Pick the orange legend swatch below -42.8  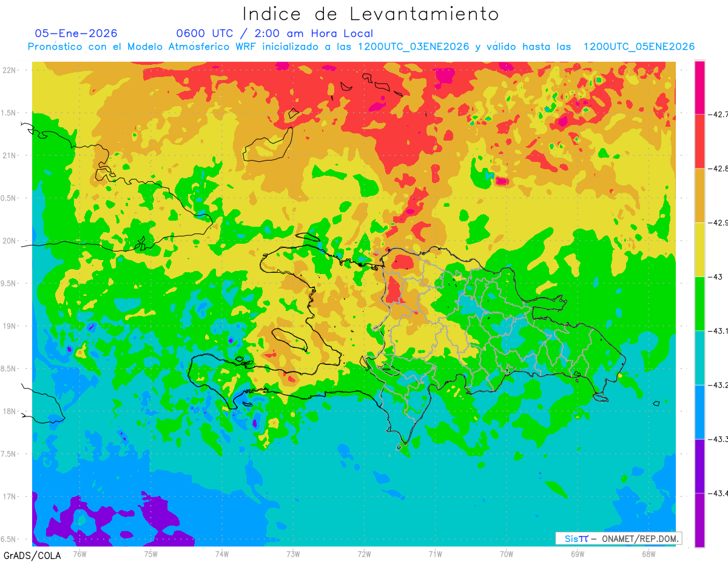click(x=699, y=195)
